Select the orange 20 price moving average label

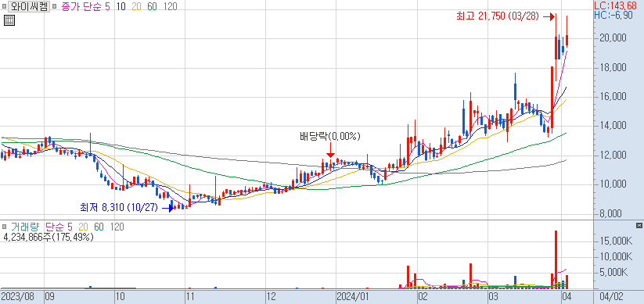[x=136, y=6]
